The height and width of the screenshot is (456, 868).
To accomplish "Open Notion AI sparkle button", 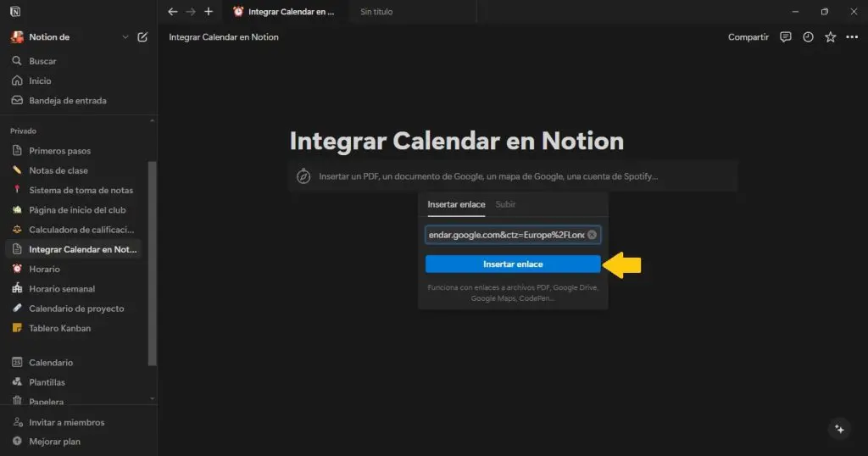I will coord(839,429).
